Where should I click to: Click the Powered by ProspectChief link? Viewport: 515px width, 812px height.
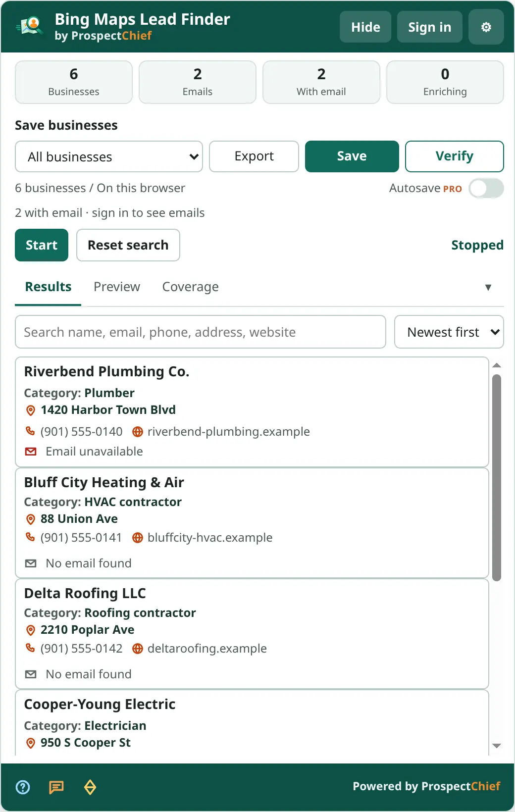pos(426,786)
